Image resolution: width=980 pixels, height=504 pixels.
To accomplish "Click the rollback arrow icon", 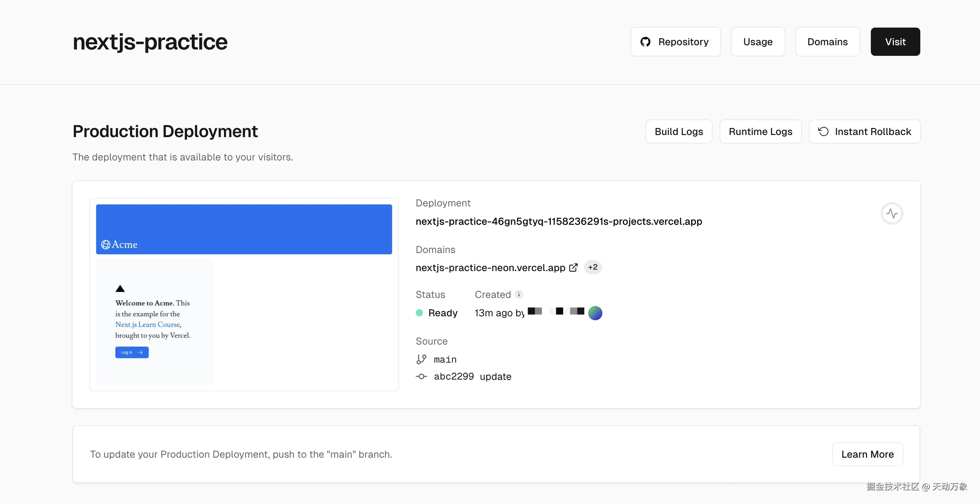I will pos(823,131).
